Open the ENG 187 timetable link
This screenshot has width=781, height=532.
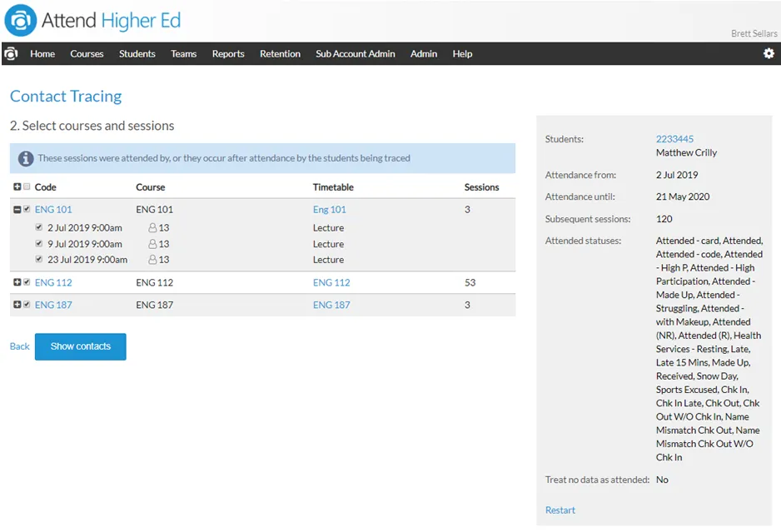tap(331, 305)
